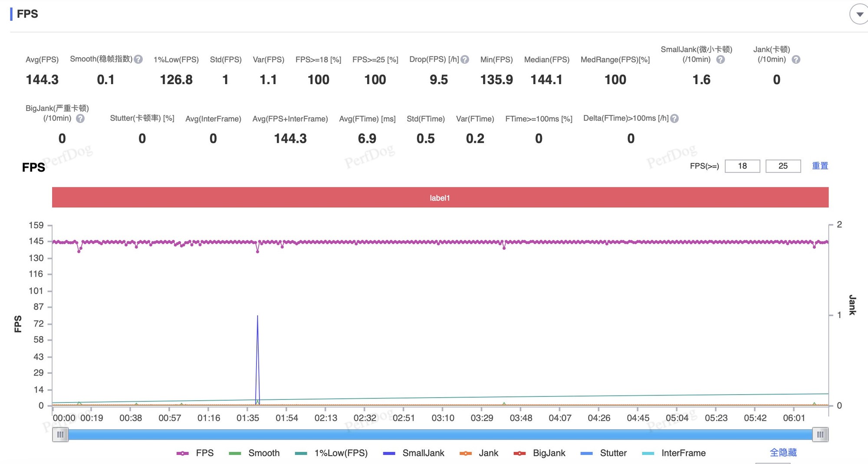Toggle the SmallJank series in the legend
This screenshot has height=464, width=868.
click(414, 453)
